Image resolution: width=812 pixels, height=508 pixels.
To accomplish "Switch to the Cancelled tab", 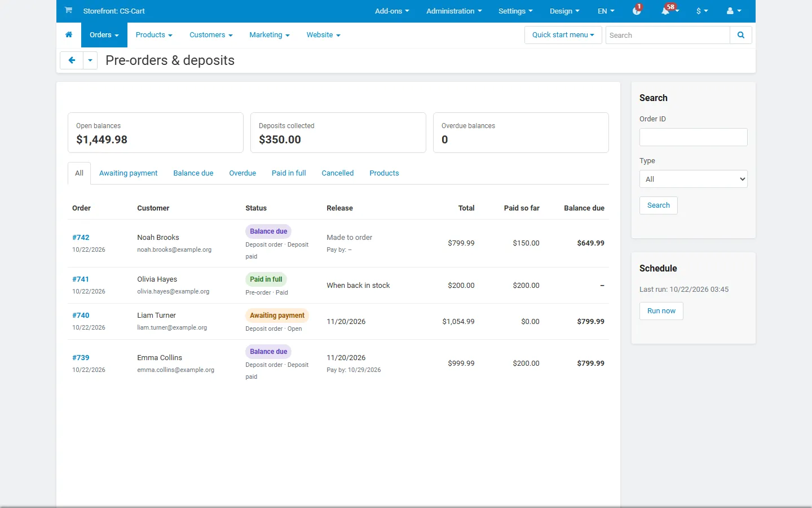I will click(337, 173).
